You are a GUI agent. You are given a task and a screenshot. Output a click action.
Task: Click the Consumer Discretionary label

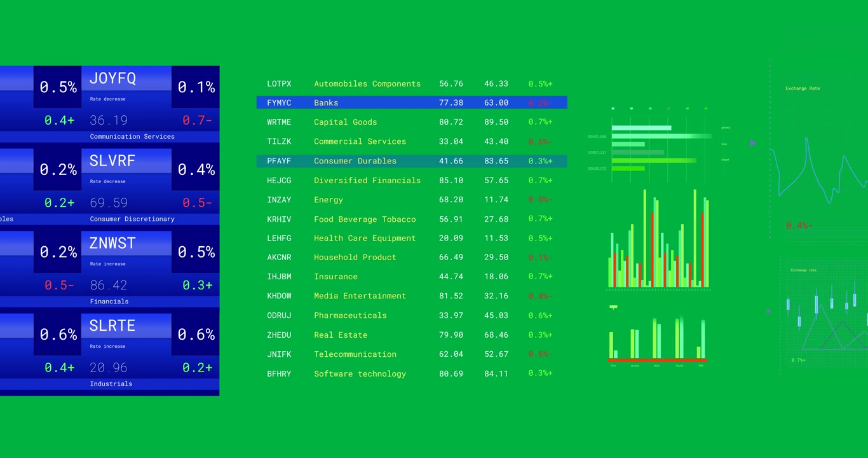tap(132, 219)
